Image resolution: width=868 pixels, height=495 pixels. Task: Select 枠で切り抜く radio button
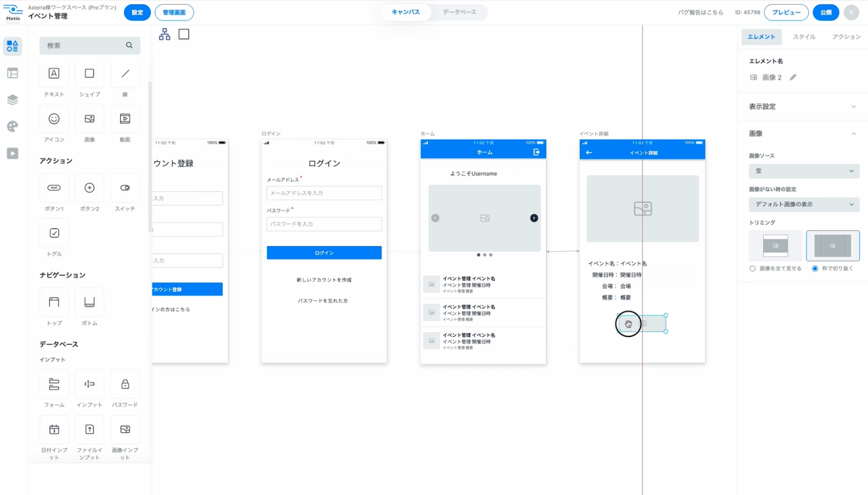pyautogui.click(x=815, y=269)
